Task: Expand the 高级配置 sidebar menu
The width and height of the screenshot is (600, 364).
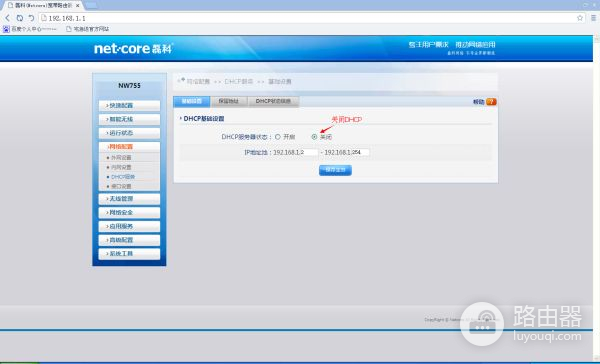Action: (129, 240)
